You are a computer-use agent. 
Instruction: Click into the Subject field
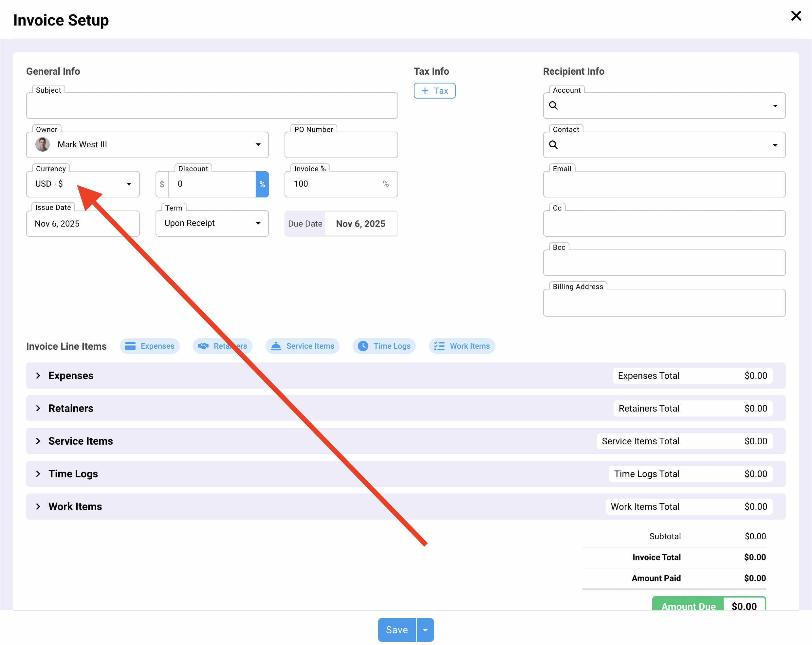[212, 106]
